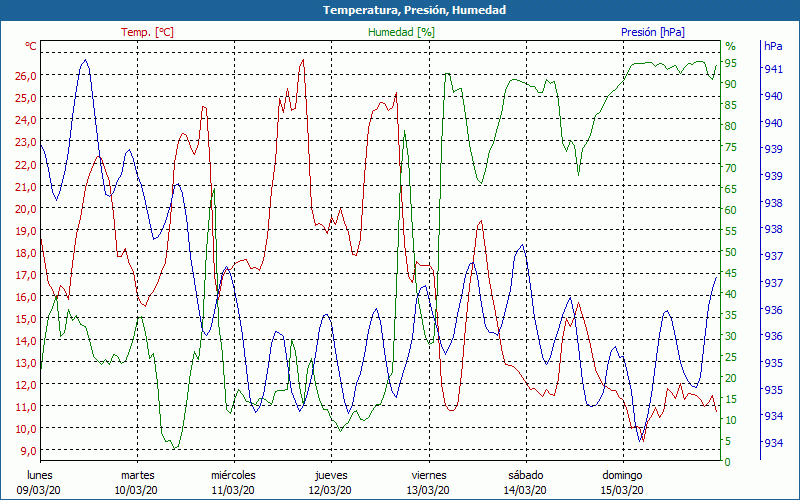The width and height of the screenshot is (800, 500).
Task: Click the chart title "Temperatura, Presión, Humedad"
Action: point(414,10)
